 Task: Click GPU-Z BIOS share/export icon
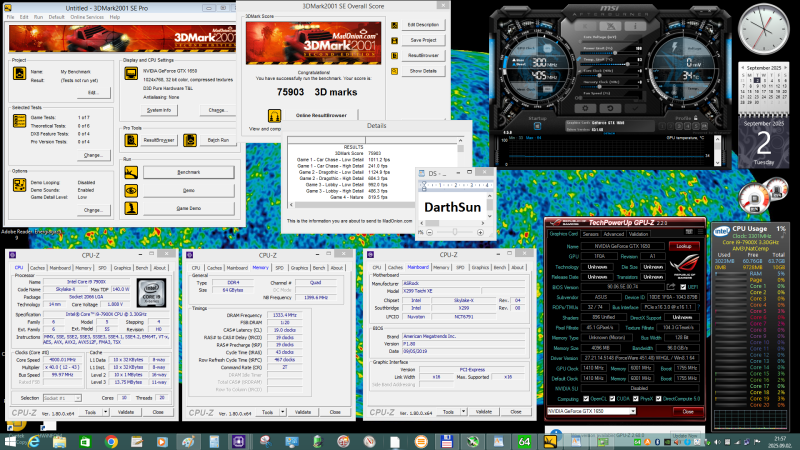tap(671, 287)
